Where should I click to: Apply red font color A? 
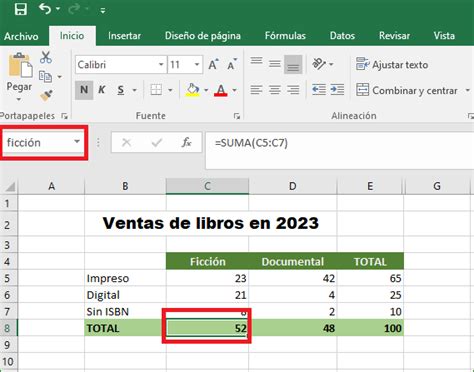coord(221,90)
